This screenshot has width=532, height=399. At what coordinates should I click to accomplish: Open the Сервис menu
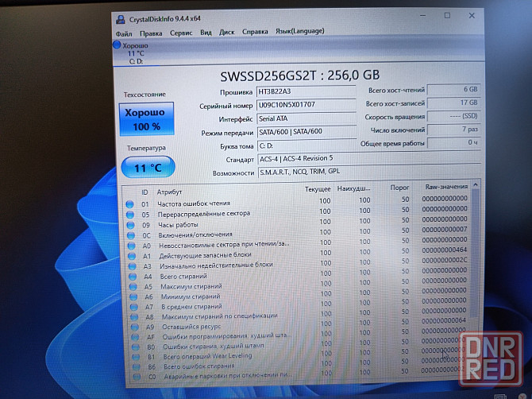click(x=181, y=33)
